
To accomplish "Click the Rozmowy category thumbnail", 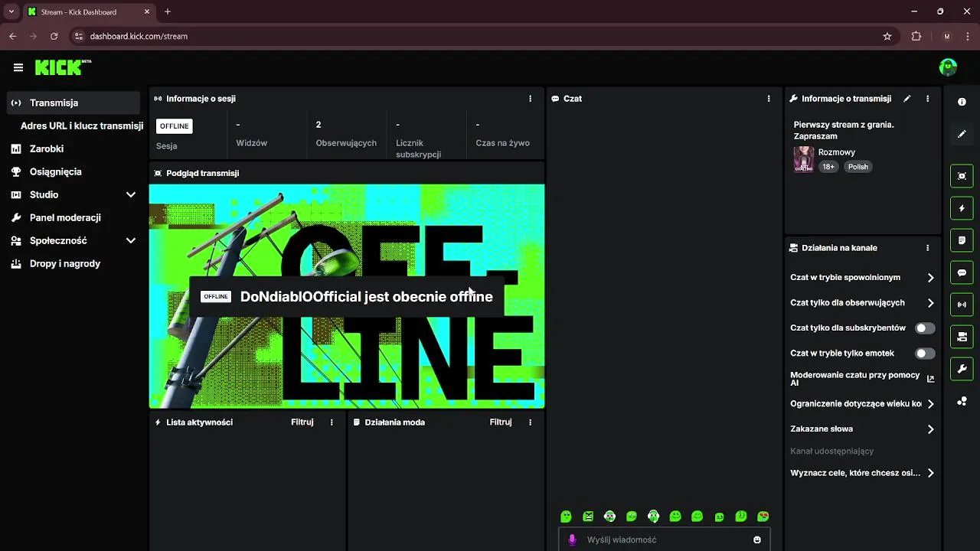I will [x=804, y=159].
